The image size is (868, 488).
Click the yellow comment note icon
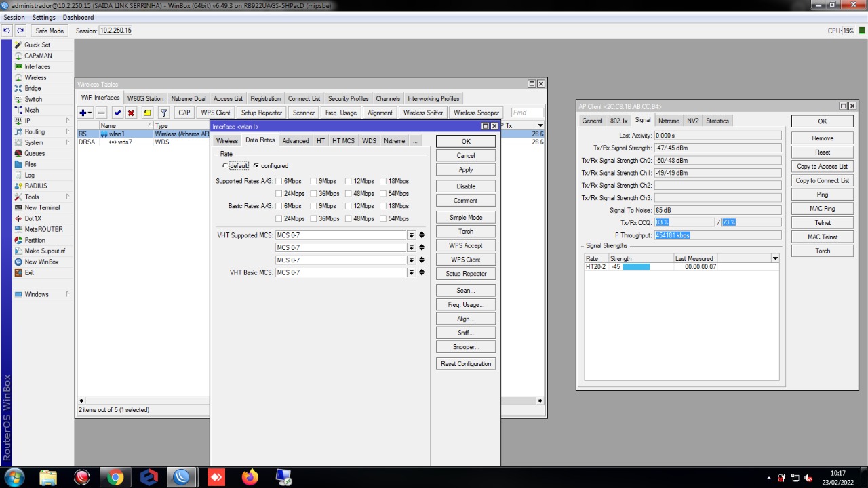click(x=147, y=113)
